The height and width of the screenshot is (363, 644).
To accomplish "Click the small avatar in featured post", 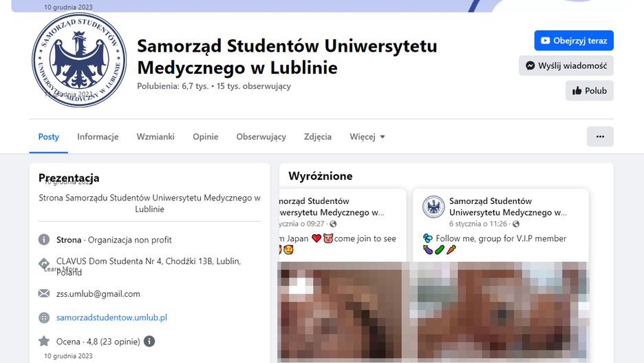I will [433, 207].
